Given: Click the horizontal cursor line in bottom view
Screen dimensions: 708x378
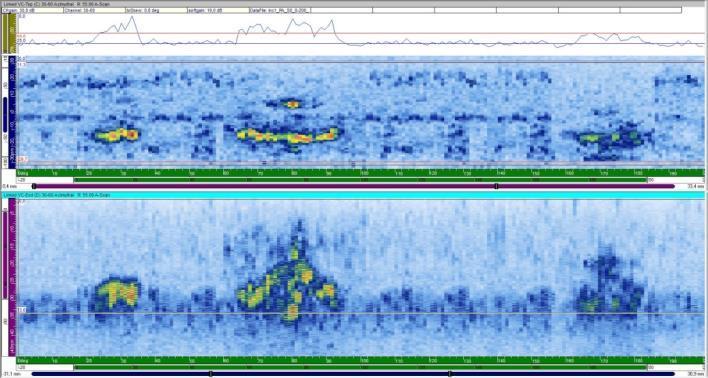Looking at the screenshot, I should [360, 313].
